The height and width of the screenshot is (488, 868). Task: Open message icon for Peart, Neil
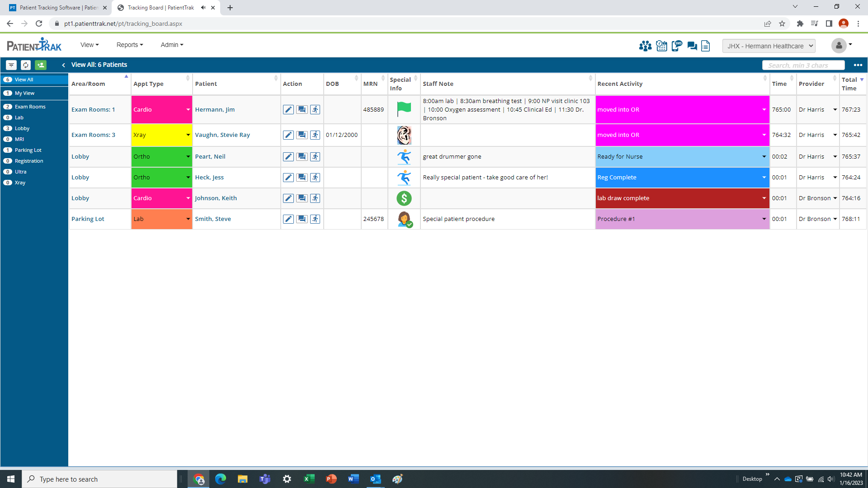pos(302,156)
